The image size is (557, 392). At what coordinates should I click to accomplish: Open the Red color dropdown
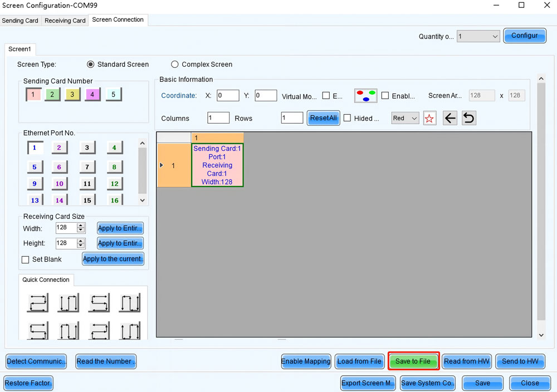(x=405, y=118)
